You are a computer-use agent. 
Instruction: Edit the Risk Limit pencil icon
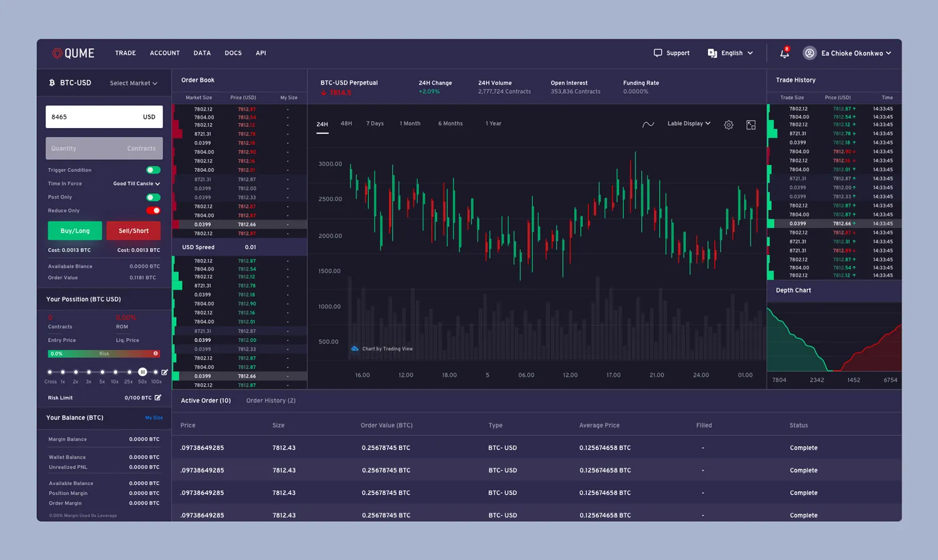[x=158, y=397]
